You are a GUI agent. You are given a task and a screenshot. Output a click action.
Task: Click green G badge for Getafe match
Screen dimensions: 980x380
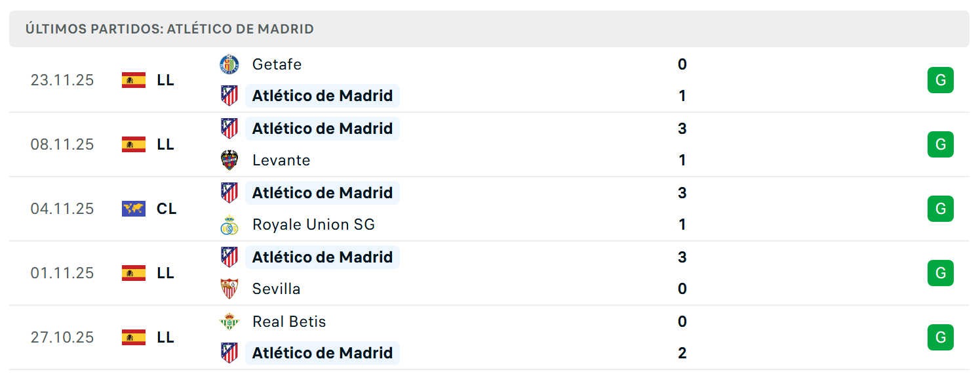pyautogui.click(x=941, y=80)
